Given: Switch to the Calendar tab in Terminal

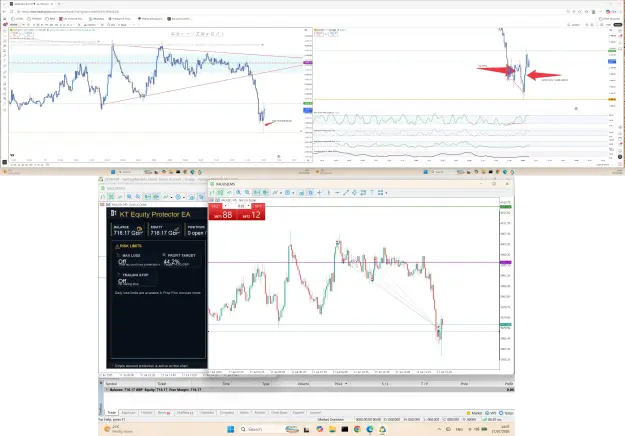Looking at the screenshot, I should pos(207,412).
